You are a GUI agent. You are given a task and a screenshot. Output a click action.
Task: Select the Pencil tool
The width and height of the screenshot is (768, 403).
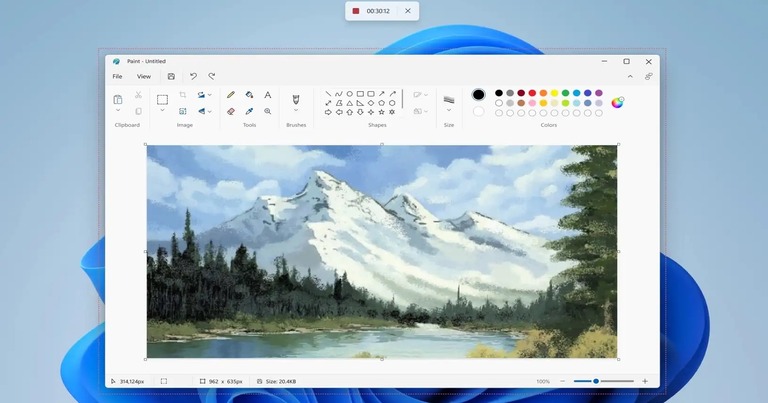(231, 95)
